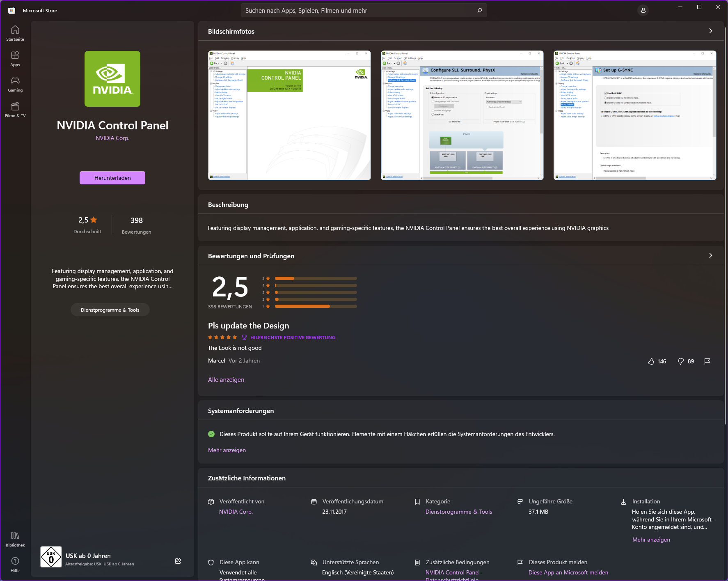The width and height of the screenshot is (728, 581).
Task: Open the Dienstprogramme & Tools category chip
Action: tap(110, 310)
